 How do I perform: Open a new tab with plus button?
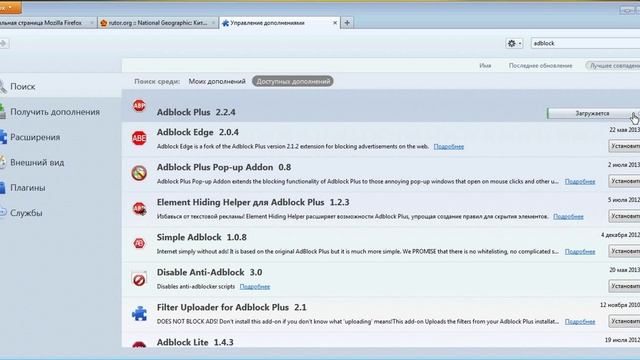pos(347,23)
